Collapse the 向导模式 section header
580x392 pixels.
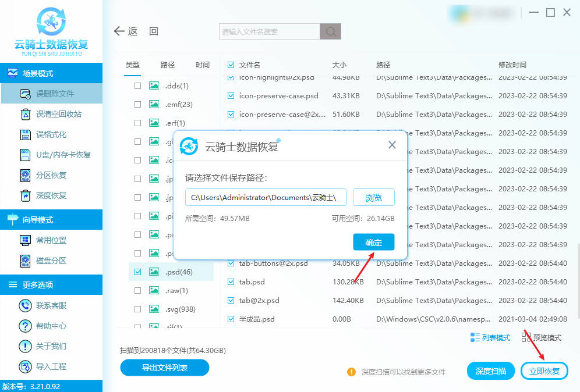coord(51,220)
